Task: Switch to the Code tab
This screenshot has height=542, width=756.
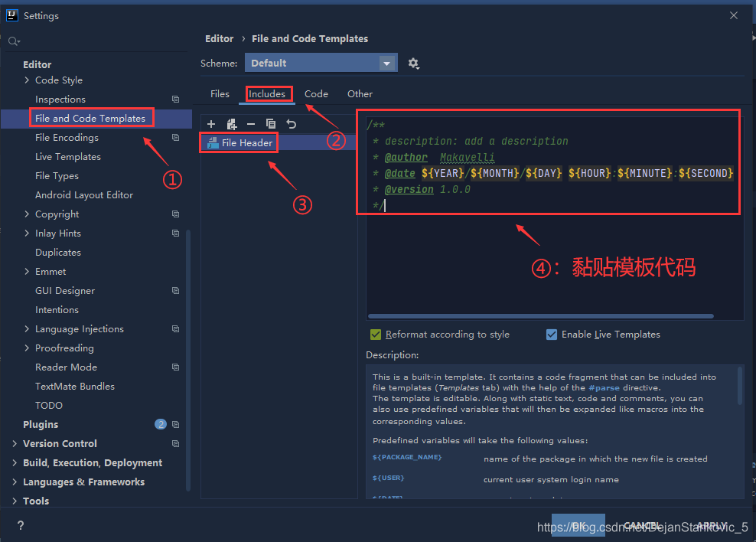Action: pyautogui.click(x=316, y=94)
